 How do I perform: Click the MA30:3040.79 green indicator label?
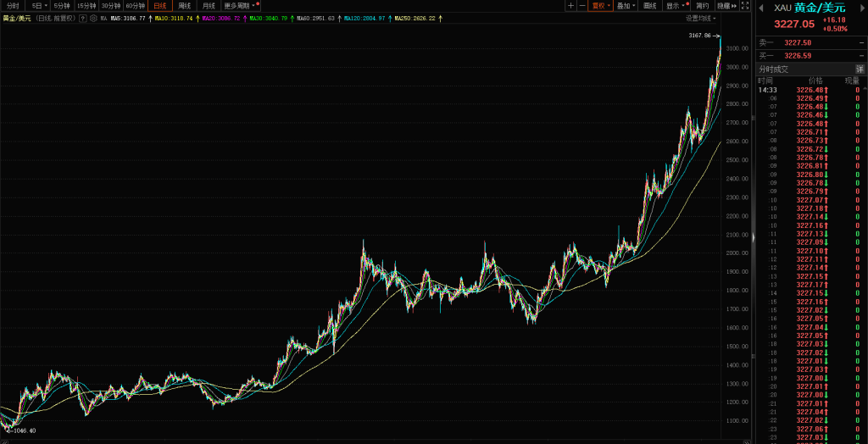pos(269,19)
